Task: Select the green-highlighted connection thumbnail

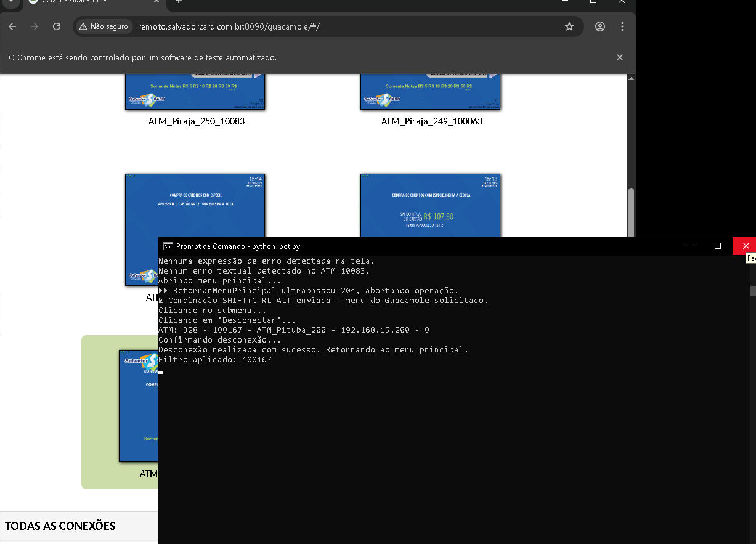Action: [138, 407]
